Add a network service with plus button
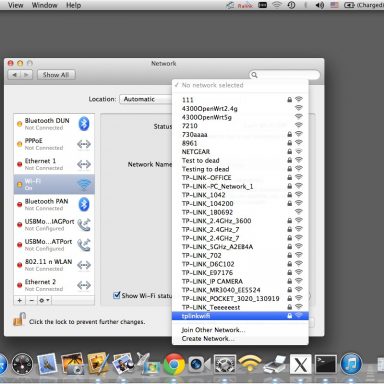This screenshot has height=384, width=384. point(20,300)
